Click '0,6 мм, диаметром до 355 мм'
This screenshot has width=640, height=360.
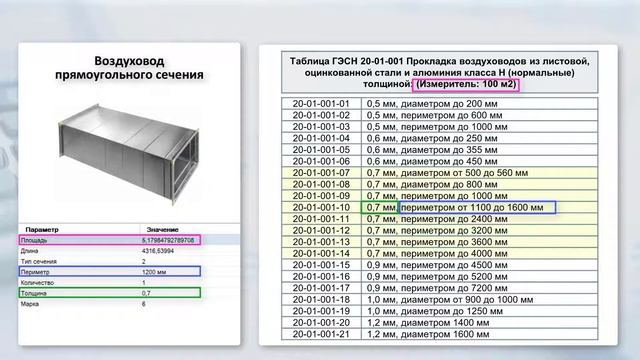coord(432,150)
